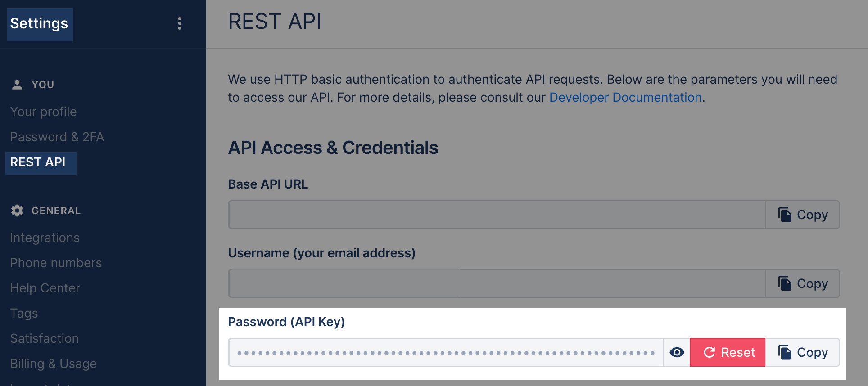Open Phone numbers settings
The height and width of the screenshot is (386, 868).
coord(56,263)
